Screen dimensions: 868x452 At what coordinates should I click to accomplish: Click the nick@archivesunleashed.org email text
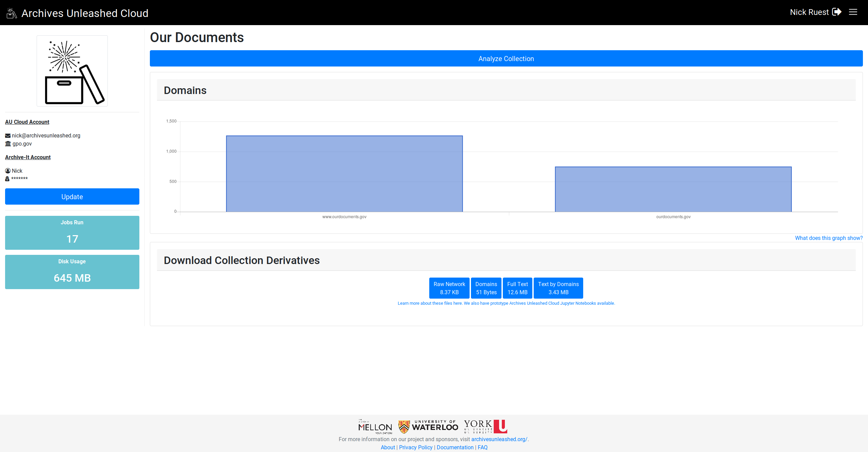tap(46, 136)
